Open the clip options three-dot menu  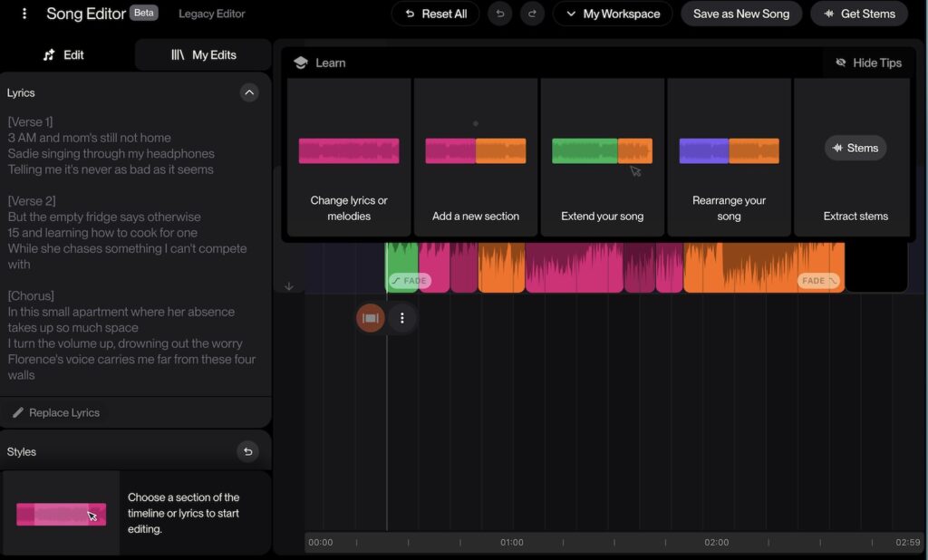click(x=402, y=318)
